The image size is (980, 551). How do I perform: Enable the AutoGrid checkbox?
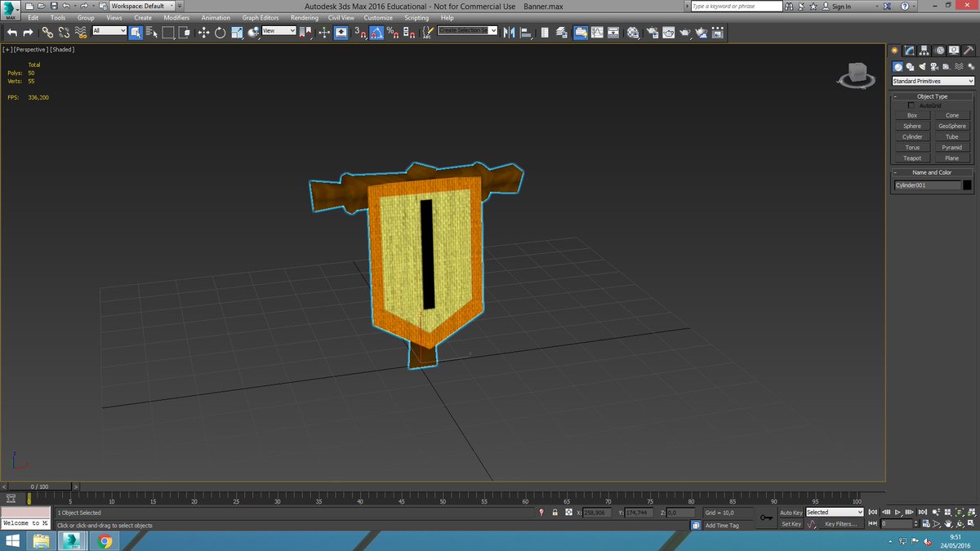(911, 105)
